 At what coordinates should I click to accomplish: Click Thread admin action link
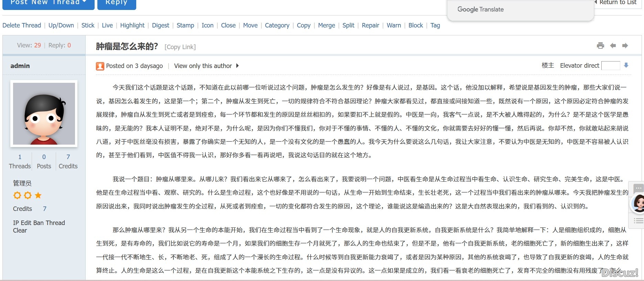(x=55, y=223)
